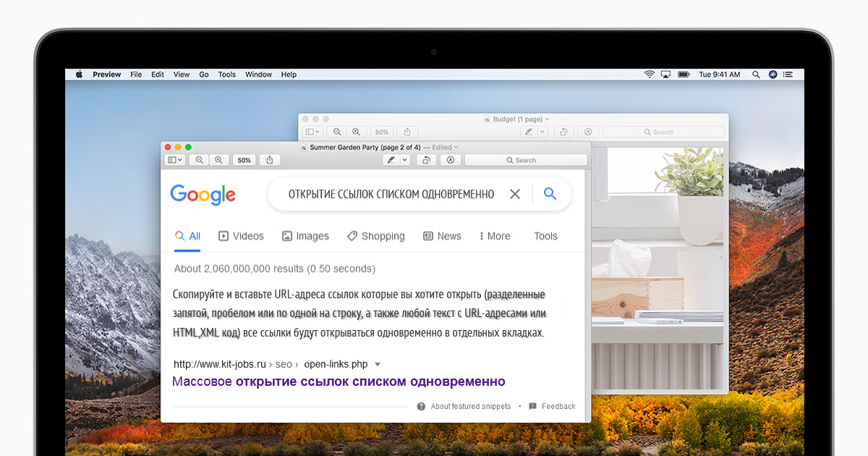Open the Go menu
Viewport: 868px width, 456px height.
[204, 75]
